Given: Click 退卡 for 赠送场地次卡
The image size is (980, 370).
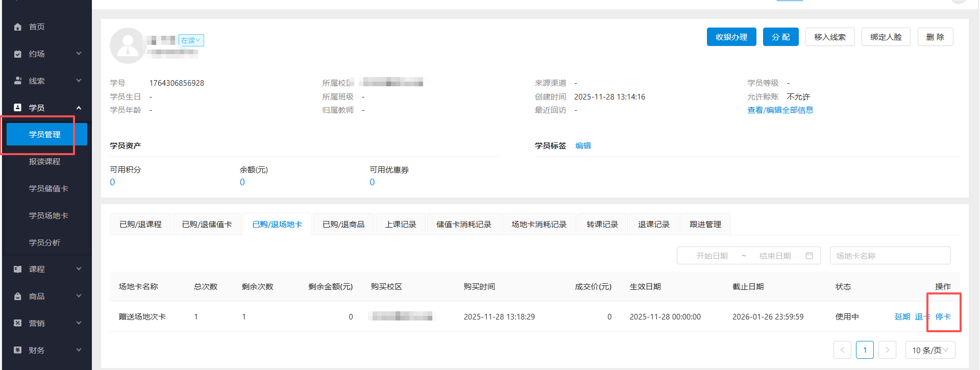Looking at the screenshot, I should [x=923, y=316].
